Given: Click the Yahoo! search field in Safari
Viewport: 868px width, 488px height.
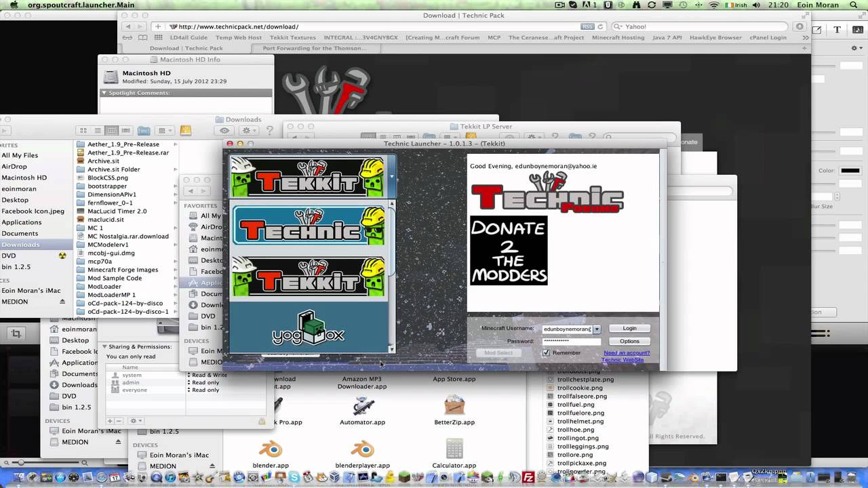Looking at the screenshot, I should (x=701, y=26).
